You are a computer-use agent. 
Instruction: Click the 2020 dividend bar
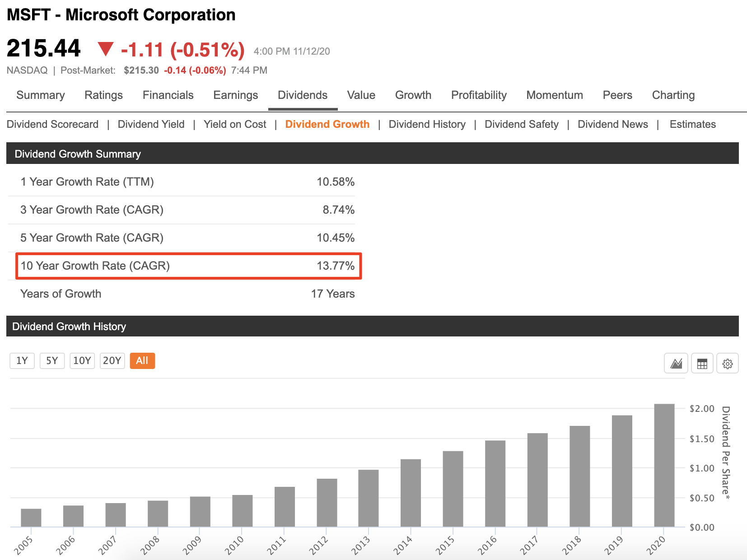click(664, 465)
